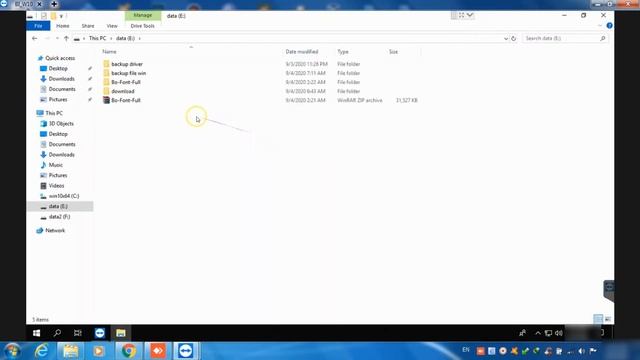Open the File menu tab
640x360 pixels.
[x=38, y=26]
